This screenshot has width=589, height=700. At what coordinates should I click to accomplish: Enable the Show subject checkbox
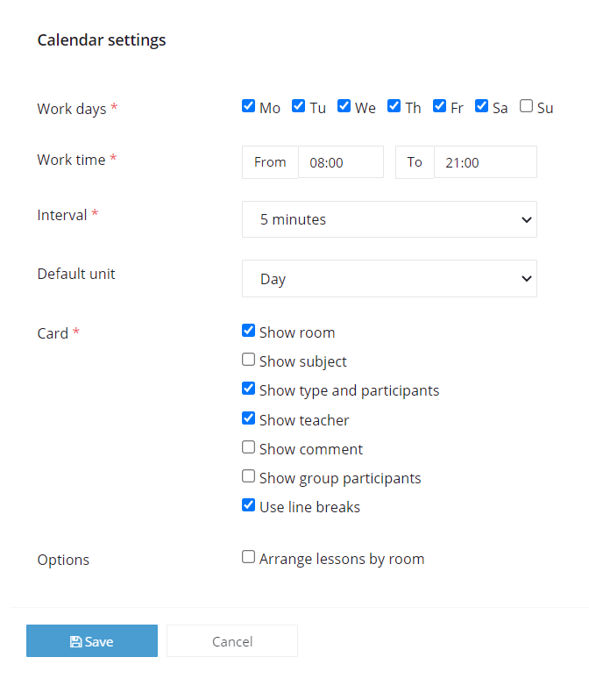click(249, 360)
